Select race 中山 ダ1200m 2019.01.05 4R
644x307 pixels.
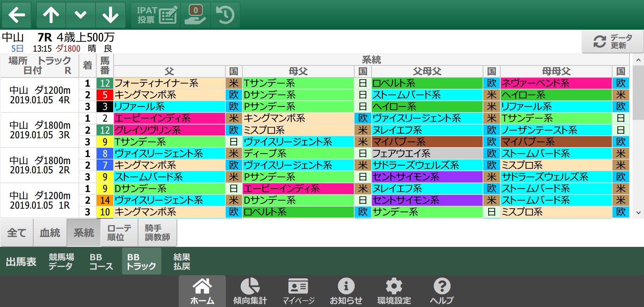40,95
